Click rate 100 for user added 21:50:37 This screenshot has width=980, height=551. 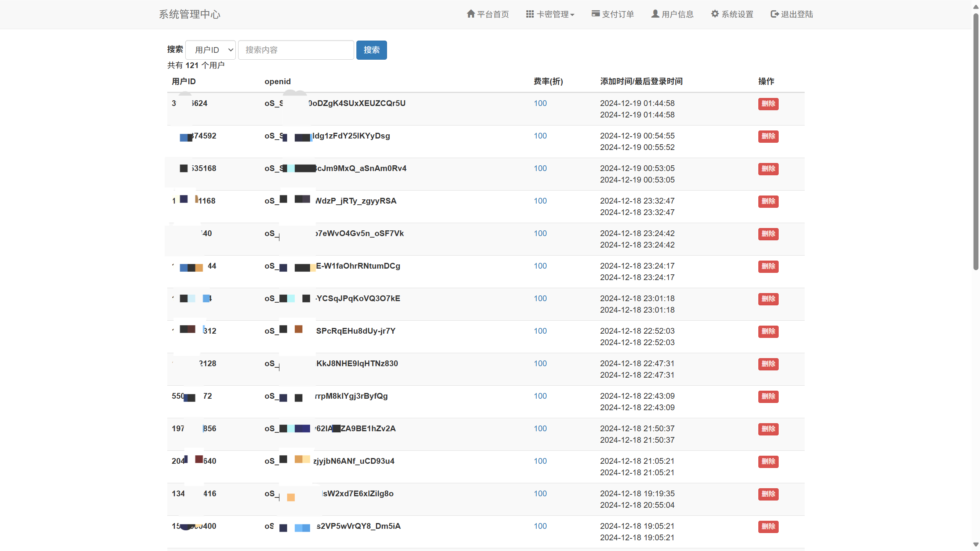pyautogui.click(x=540, y=429)
